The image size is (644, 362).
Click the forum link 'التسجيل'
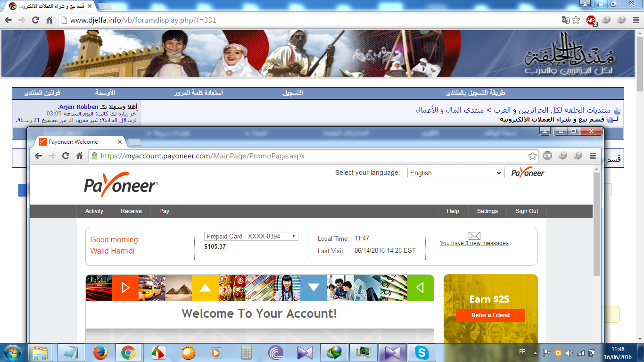293,93
